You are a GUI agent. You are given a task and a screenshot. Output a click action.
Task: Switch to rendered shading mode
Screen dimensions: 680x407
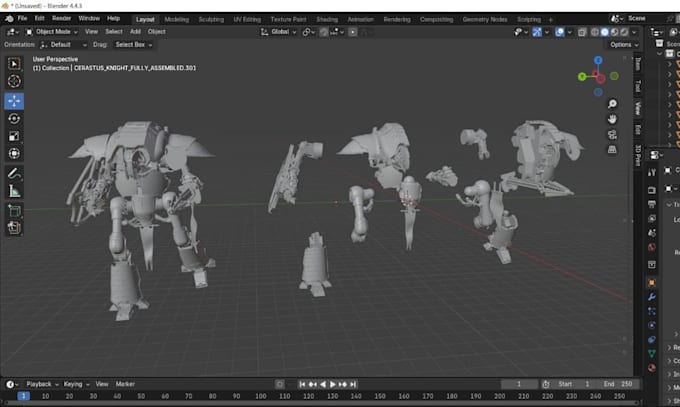click(x=624, y=32)
